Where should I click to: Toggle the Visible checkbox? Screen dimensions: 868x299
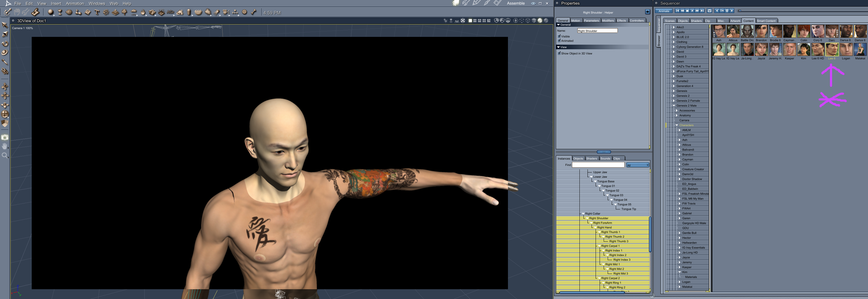tap(559, 36)
